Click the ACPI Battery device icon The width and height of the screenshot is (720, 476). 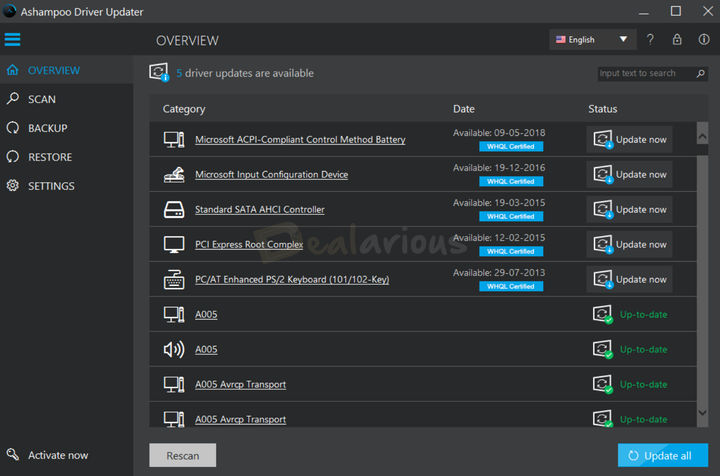pos(174,140)
